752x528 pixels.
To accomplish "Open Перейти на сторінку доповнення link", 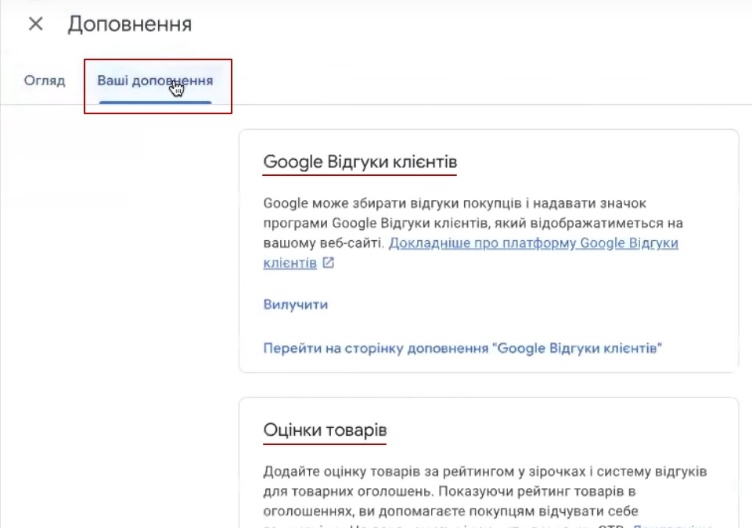I will click(463, 348).
